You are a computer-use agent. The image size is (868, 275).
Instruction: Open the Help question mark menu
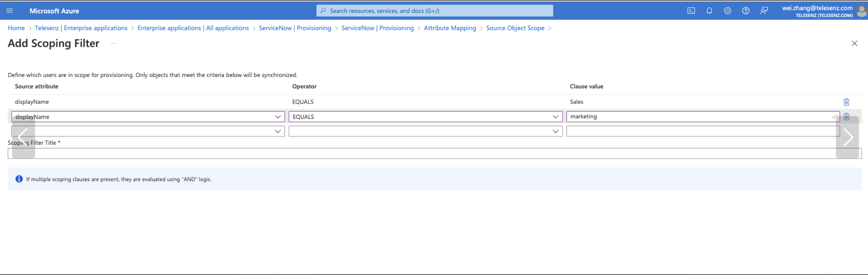pyautogui.click(x=745, y=11)
